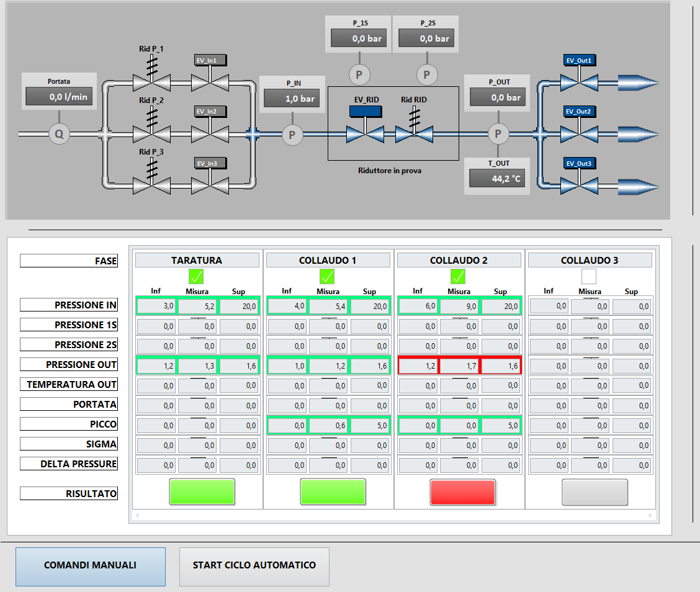Click COLLAUDO 1 Pressione IN Misura 5,4

328,307
